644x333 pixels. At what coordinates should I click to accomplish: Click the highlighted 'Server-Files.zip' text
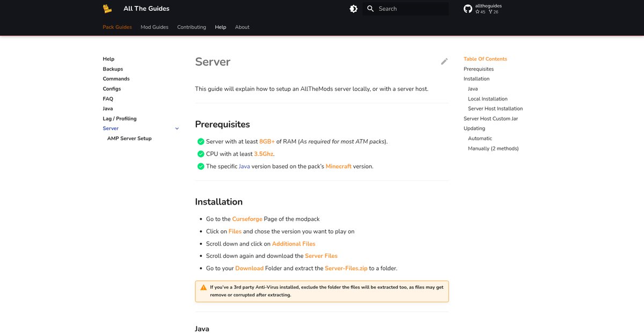point(346,269)
